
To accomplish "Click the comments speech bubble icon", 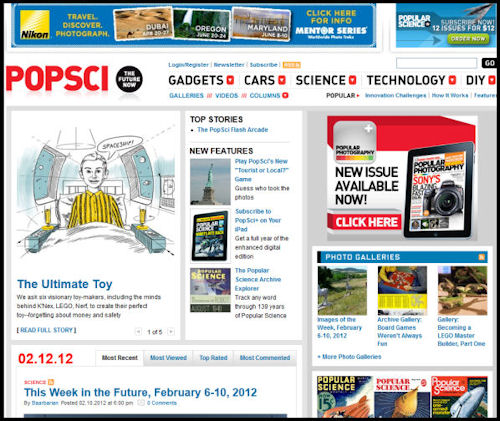I will pyautogui.click(x=141, y=403).
